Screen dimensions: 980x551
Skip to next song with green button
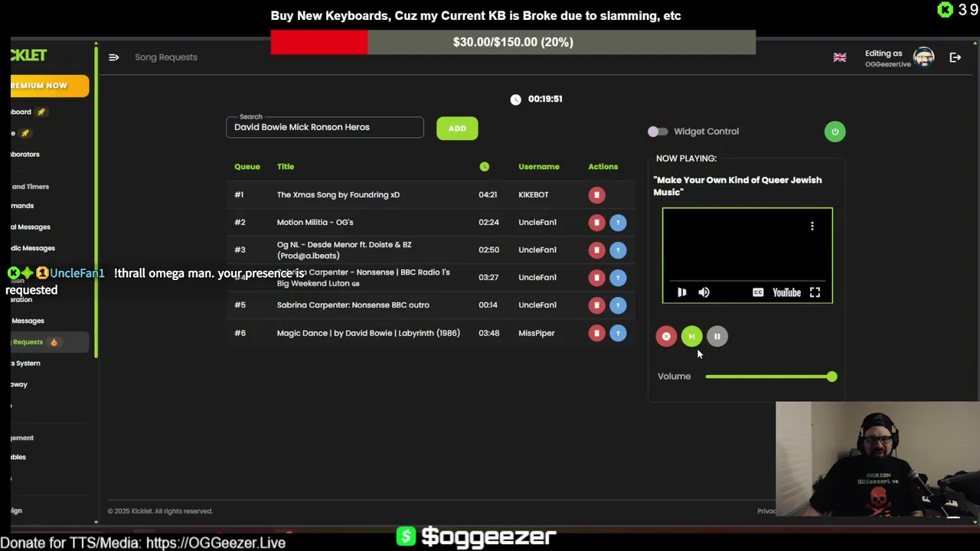(691, 337)
